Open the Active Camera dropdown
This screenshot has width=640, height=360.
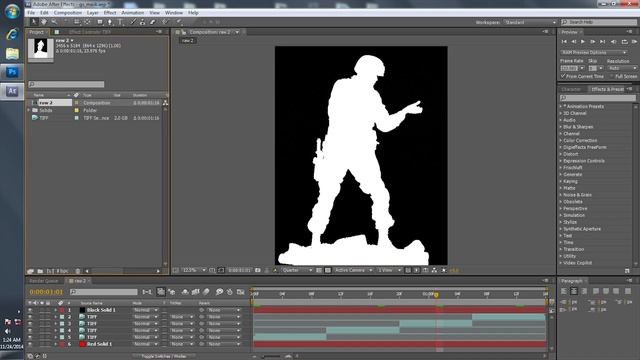pos(353,270)
